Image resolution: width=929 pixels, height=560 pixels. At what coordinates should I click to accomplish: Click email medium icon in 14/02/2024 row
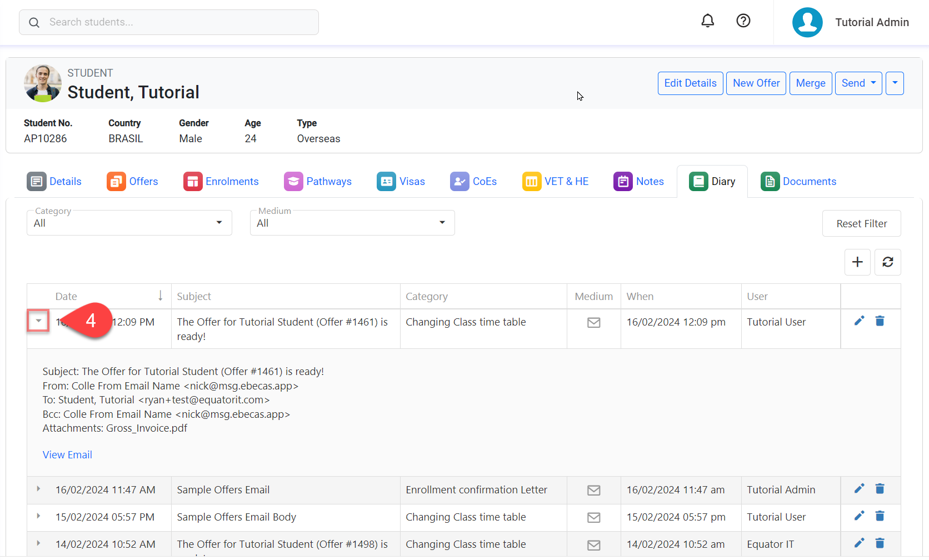coord(593,545)
